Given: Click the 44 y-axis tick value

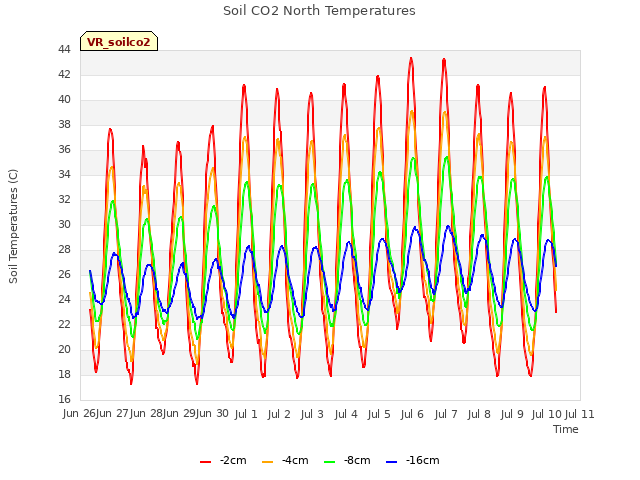Looking at the screenshot, I should point(64,49).
